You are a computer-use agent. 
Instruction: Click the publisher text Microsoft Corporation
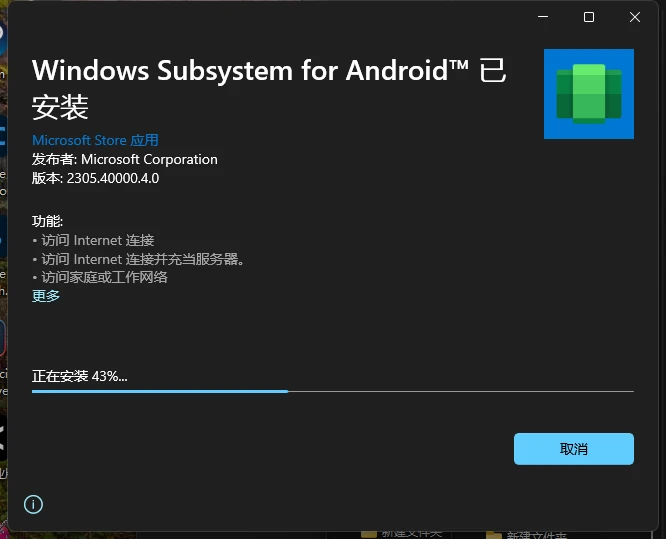[150, 159]
